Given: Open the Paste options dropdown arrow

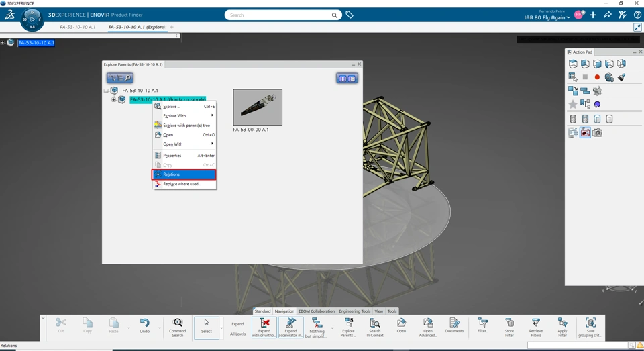Looking at the screenshot, I should pyautogui.click(x=129, y=328).
